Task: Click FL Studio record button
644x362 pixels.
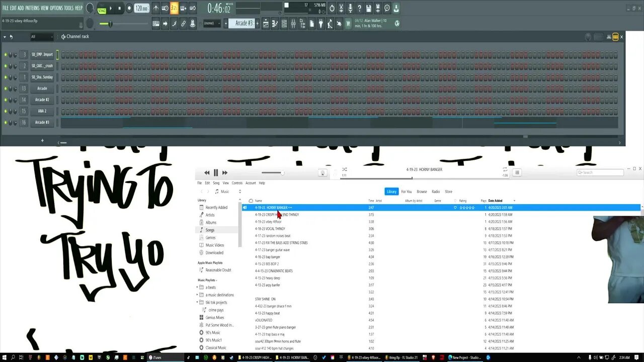Action: [129, 9]
